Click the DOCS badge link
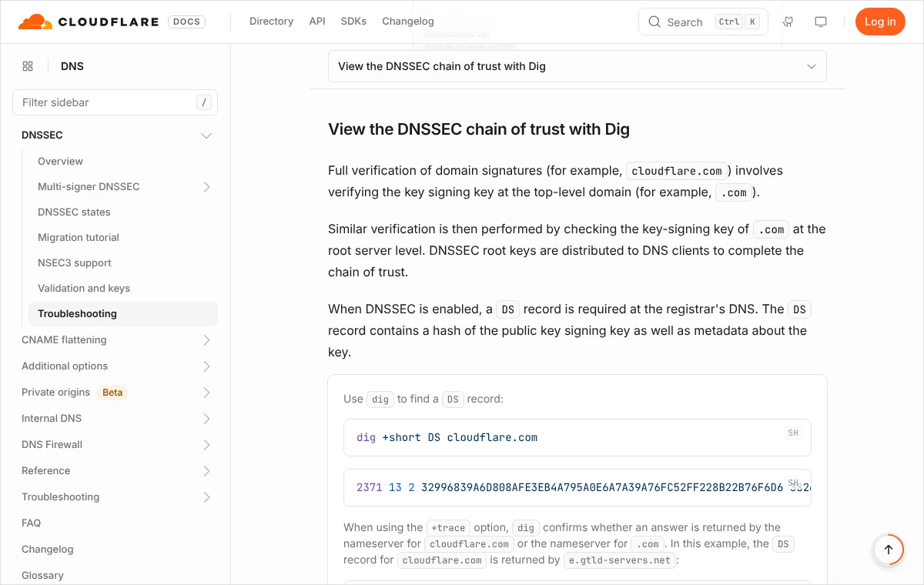 [x=186, y=22]
